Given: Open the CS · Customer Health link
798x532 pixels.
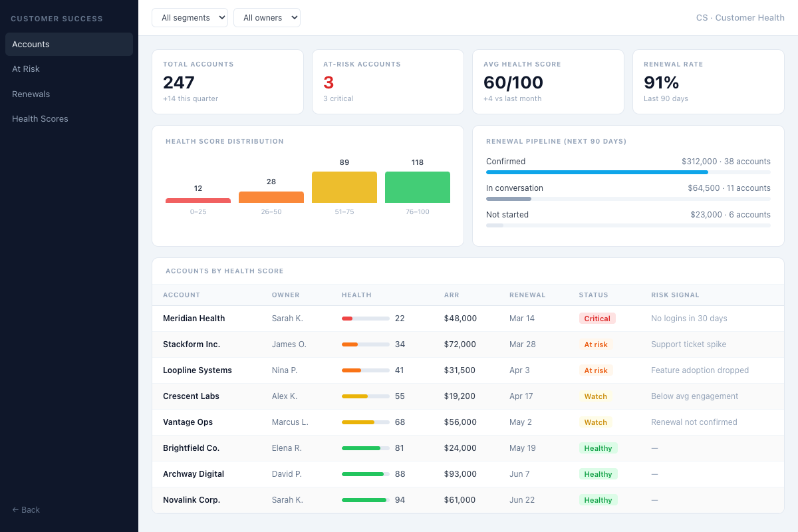Looking at the screenshot, I should [x=740, y=17].
